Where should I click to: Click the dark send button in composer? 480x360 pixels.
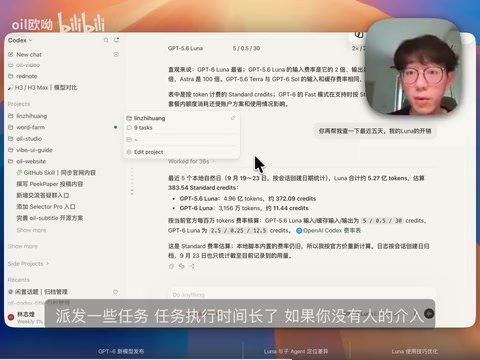429,313
